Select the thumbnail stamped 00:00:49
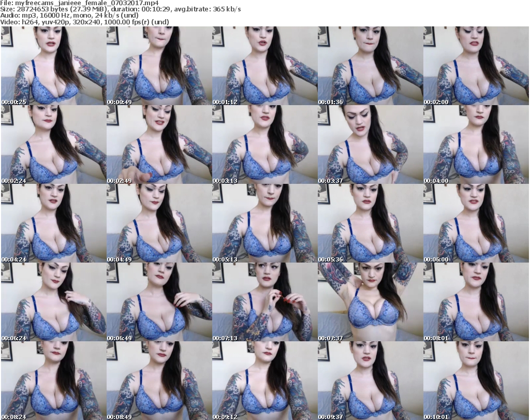Image resolution: width=530 pixels, height=420 pixels. [159, 66]
